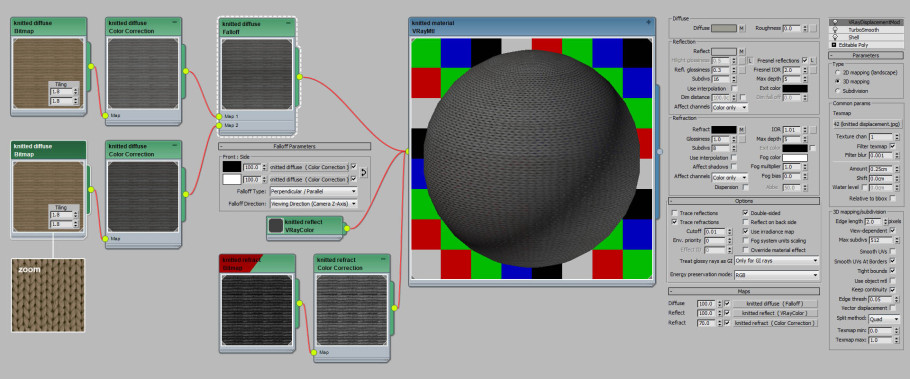Click the knitted displacement.jpg texmap button
The width and height of the screenshot is (910, 379).
(x=866, y=124)
